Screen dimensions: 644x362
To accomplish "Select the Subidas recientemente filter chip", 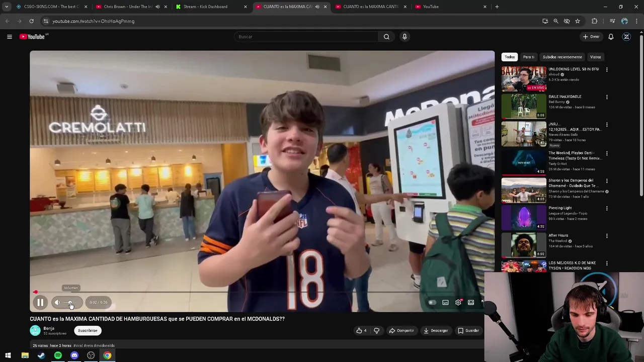I will tap(562, 57).
